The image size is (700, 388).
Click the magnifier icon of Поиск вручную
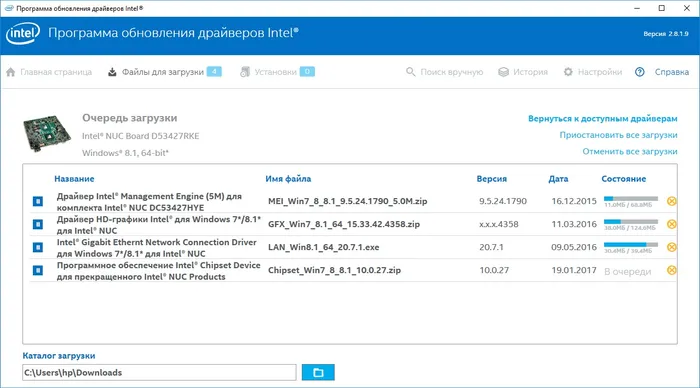tap(410, 72)
